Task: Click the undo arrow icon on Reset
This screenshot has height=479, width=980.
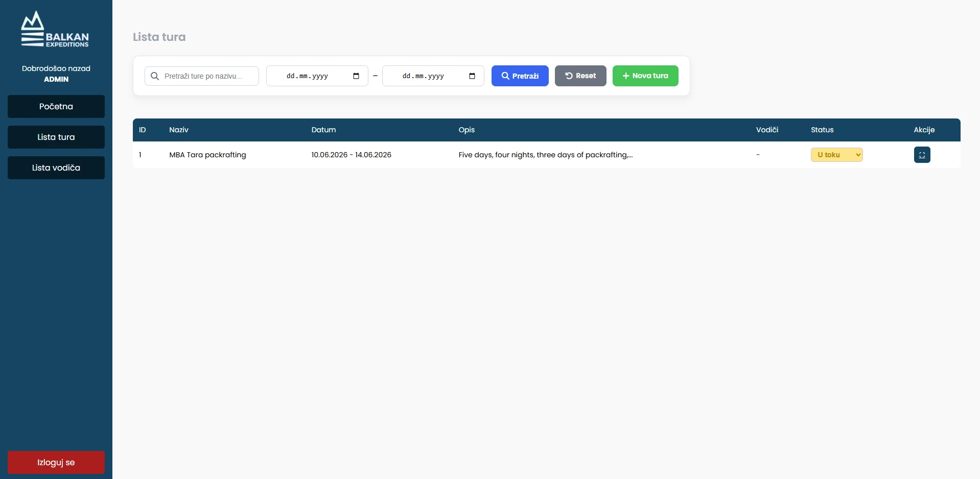Action: point(569,76)
